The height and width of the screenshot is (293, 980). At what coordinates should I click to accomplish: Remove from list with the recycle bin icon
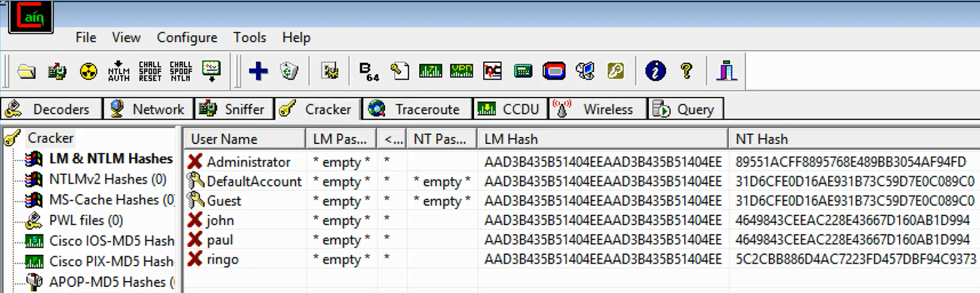click(289, 71)
